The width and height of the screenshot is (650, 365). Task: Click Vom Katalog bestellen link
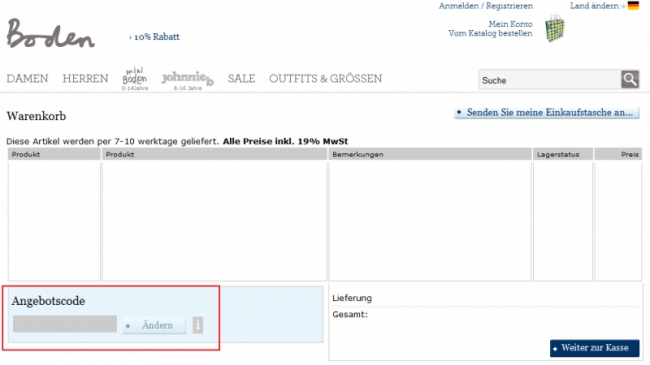pos(490,33)
